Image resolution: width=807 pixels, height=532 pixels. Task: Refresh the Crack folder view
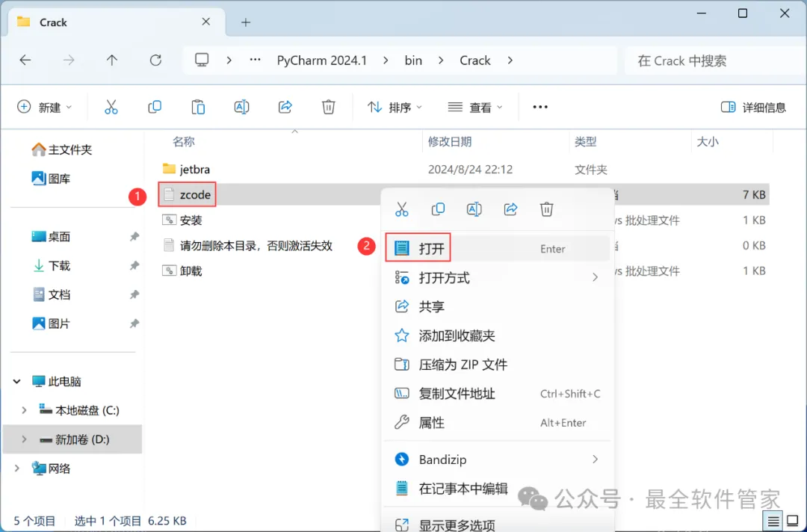[155, 61]
